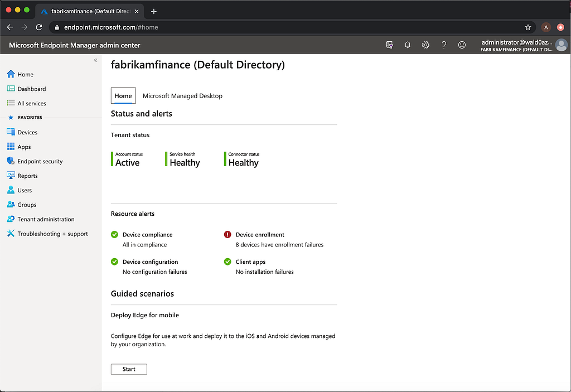The width and height of the screenshot is (571, 392).
Task: Open Device compliance alert details
Action: point(147,235)
